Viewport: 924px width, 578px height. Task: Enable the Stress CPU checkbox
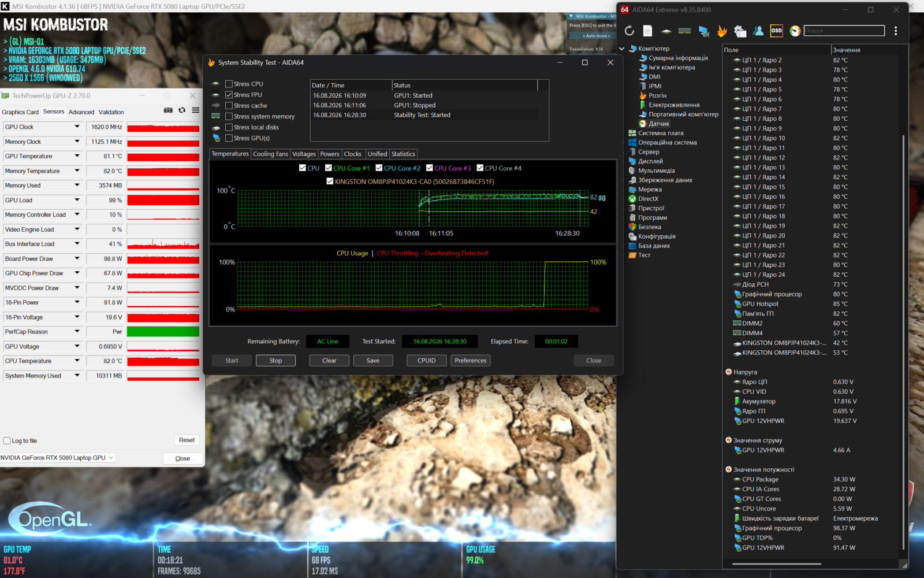pos(229,84)
